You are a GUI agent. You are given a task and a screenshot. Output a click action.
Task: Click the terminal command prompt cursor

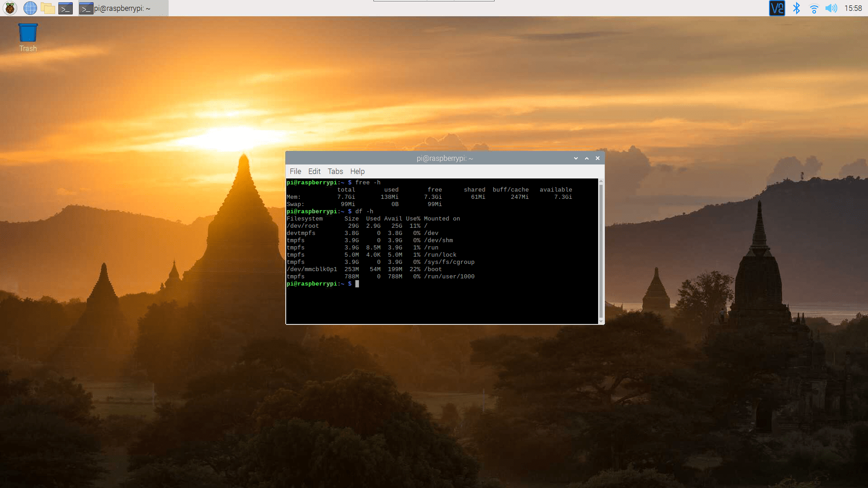tap(358, 284)
